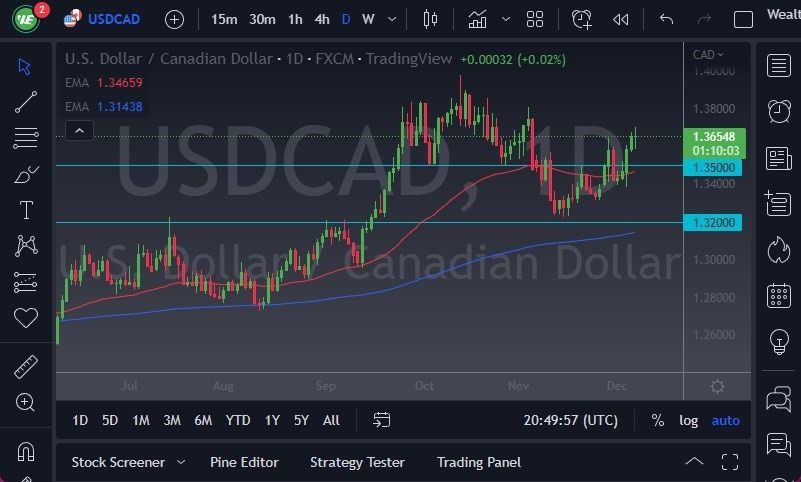Switch to 30m timeframe

tap(262, 19)
